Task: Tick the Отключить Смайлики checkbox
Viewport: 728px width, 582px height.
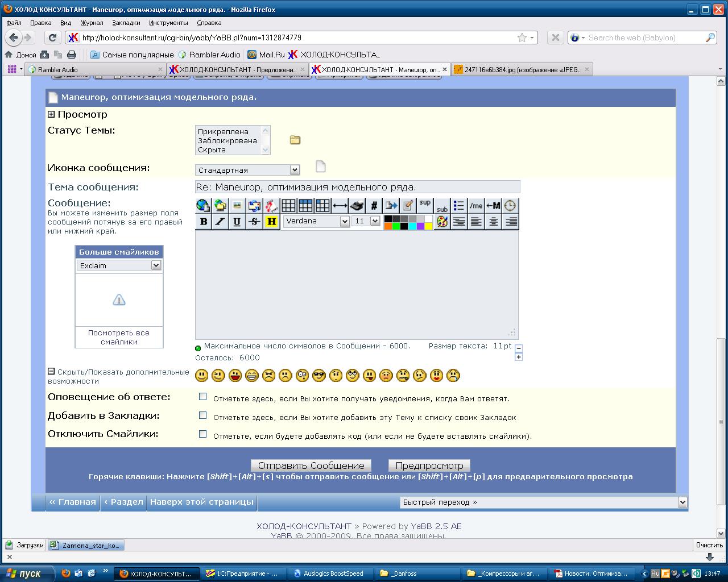Action: point(202,434)
